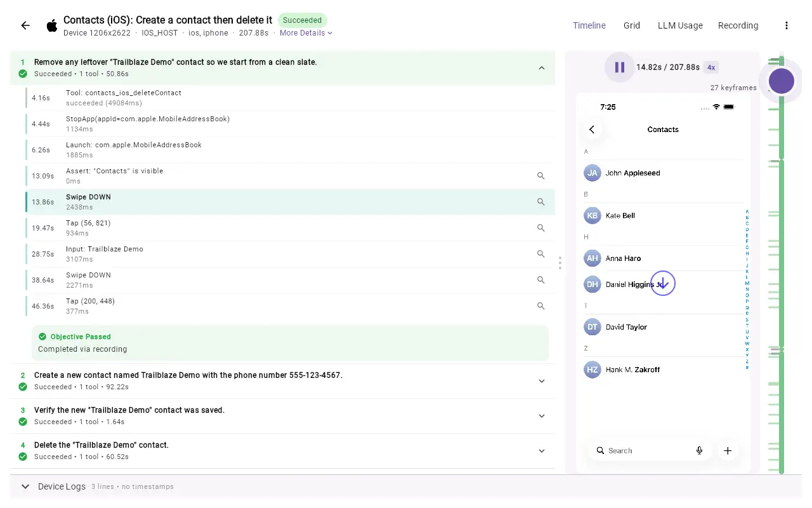
Task: Click the KB avatar for Kate Bell
Action: click(592, 215)
